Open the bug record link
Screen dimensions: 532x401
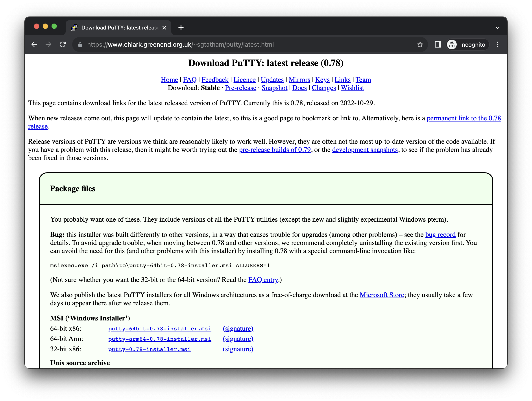pyautogui.click(x=440, y=235)
